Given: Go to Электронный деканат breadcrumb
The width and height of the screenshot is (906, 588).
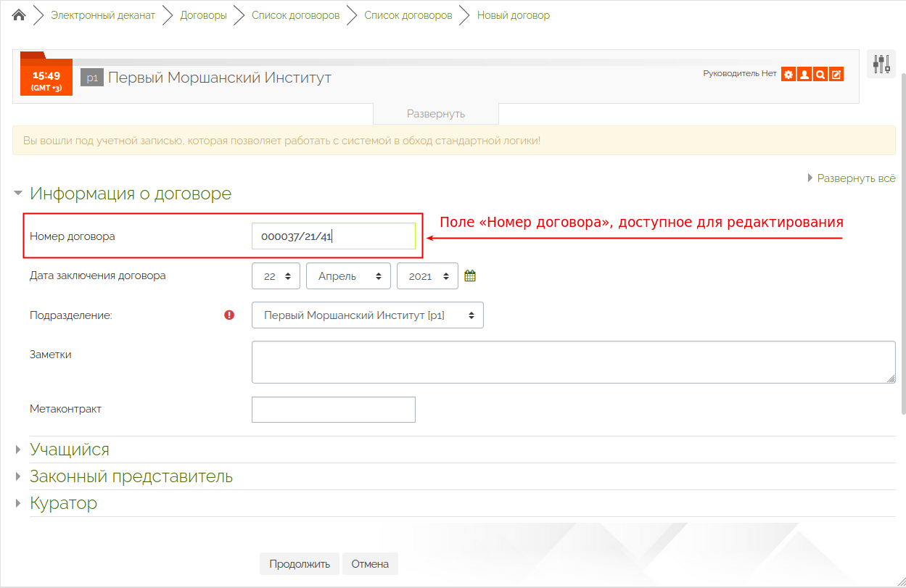Looking at the screenshot, I should pos(103,15).
